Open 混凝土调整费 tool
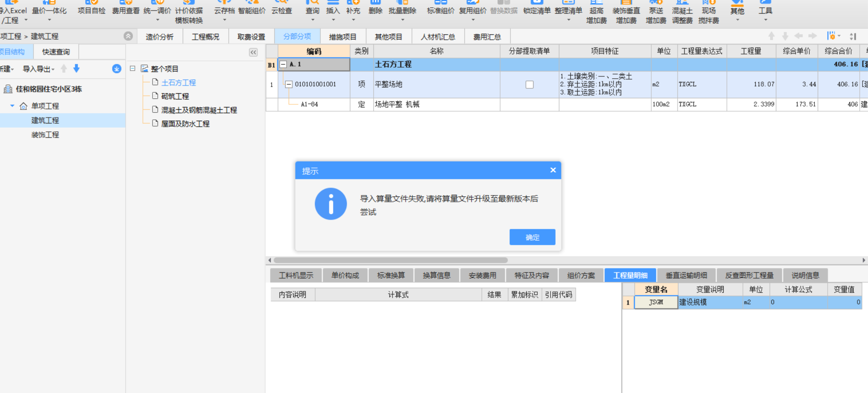 click(x=682, y=13)
